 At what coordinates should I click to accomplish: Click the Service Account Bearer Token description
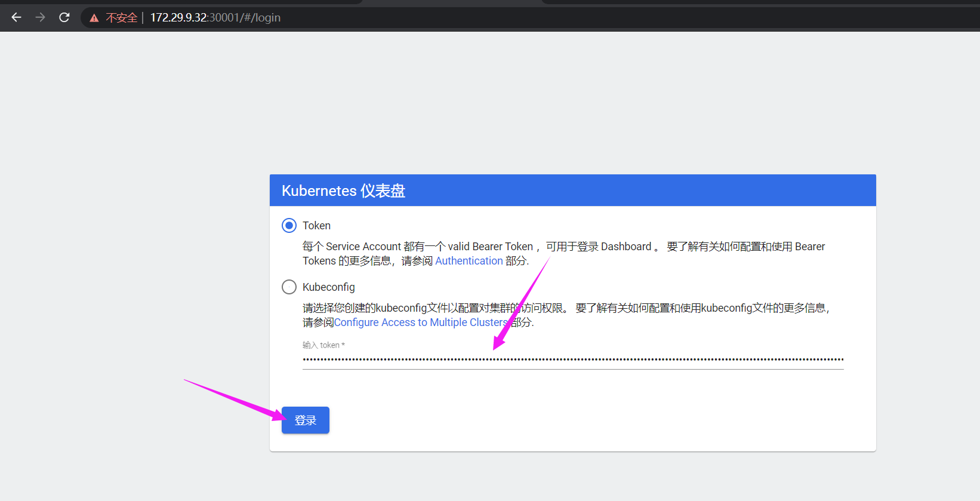click(x=563, y=254)
